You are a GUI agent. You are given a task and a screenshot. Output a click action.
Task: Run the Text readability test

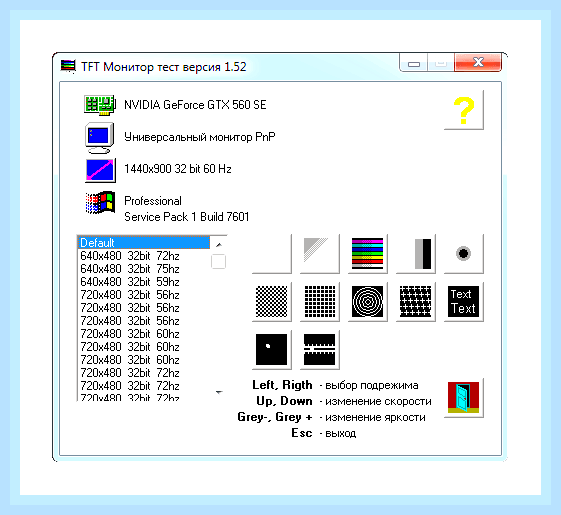point(464,302)
